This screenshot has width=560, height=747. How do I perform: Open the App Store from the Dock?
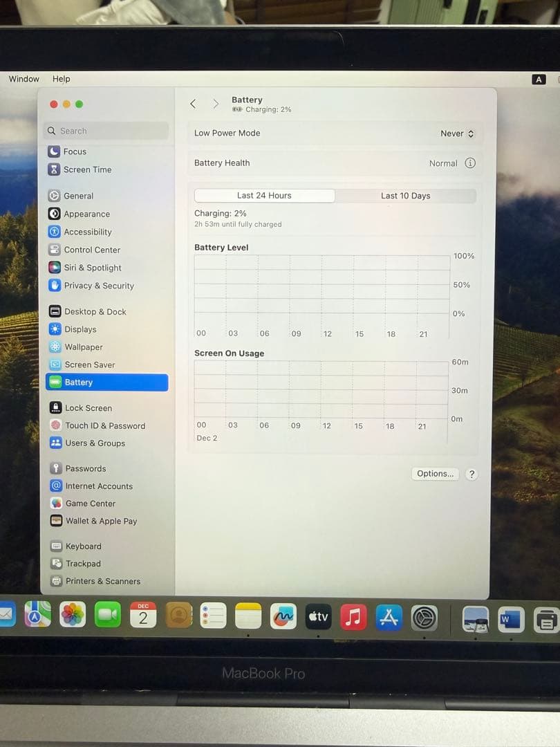click(388, 616)
